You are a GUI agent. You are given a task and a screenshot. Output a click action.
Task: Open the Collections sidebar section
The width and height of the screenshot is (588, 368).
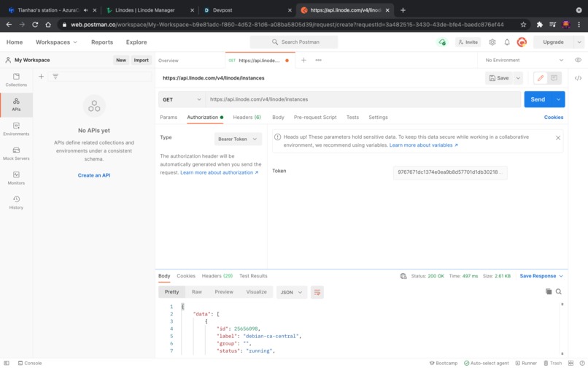[x=16, y=80]
